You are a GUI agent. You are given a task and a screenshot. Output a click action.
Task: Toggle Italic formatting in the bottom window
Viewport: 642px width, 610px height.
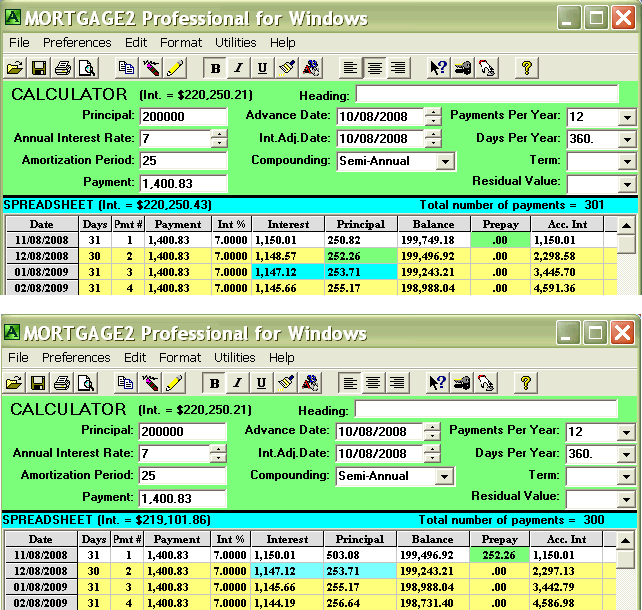point(238,383)
